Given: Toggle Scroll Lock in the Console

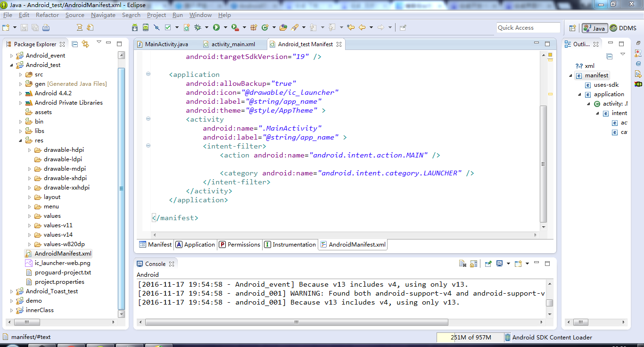Looking at the screenshot, I should tap(474, 264).
